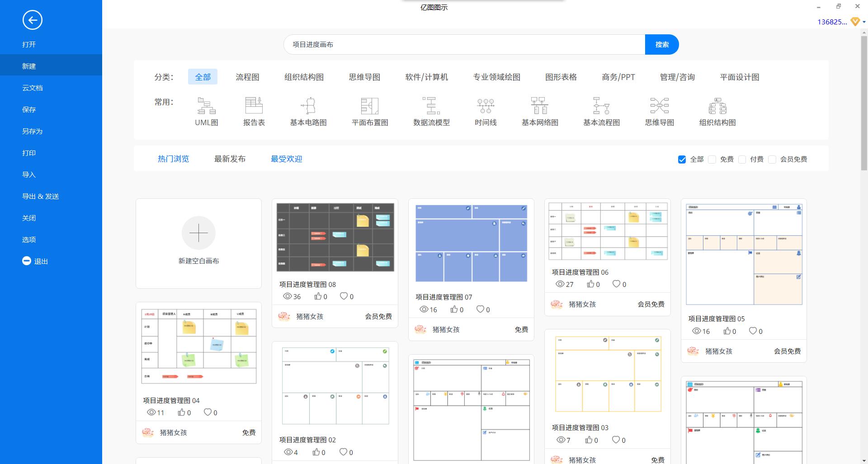Open the 平面布置图 template icon

[x=370, y=108]
